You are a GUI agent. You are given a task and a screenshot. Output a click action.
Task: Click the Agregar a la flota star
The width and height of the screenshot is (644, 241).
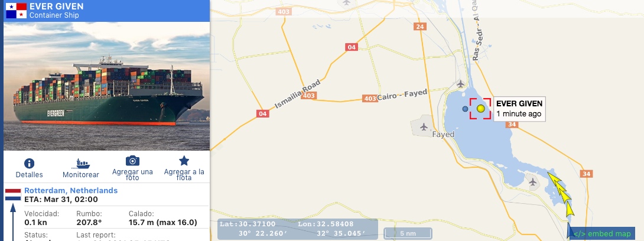click(x=184, y=161)
